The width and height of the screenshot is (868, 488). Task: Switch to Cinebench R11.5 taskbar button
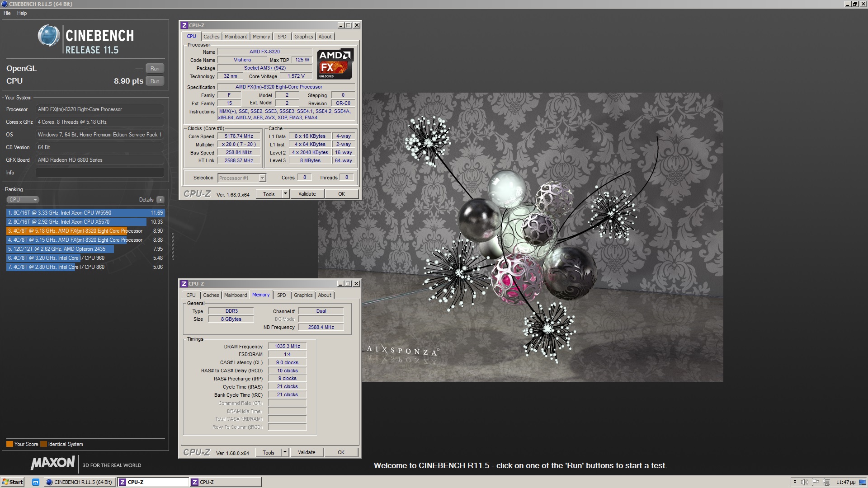click(80, 482)
